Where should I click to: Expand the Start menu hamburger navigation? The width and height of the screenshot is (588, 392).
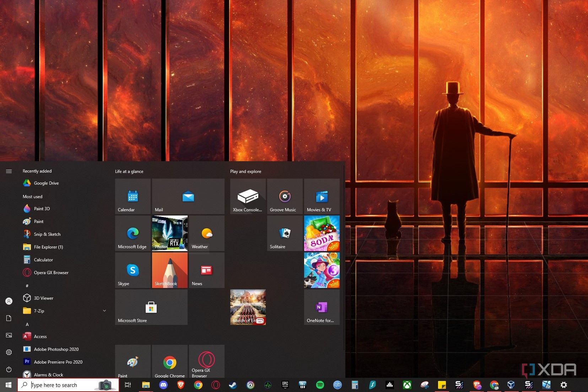(x=9, y=171)
